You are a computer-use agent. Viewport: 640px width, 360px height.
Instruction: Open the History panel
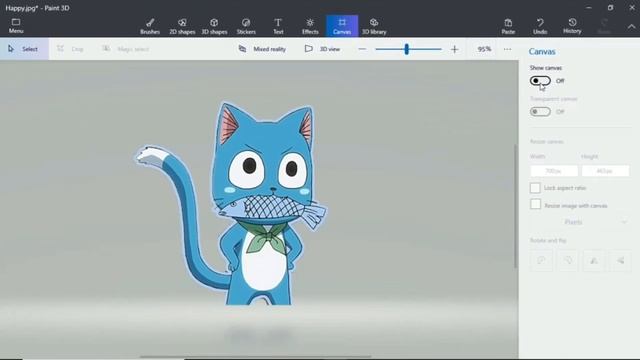click(x=572, y=26)
